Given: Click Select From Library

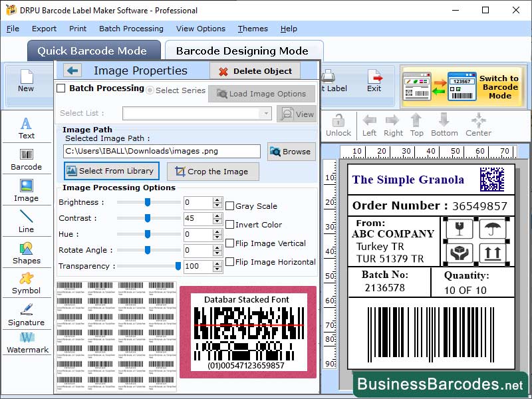Looking at the screenshot, I should click(110, 172).
